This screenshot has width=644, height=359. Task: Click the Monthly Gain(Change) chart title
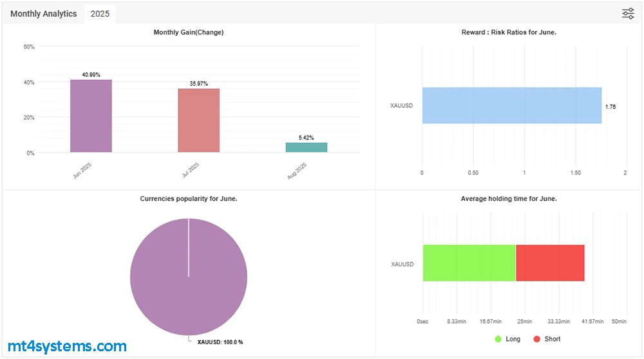point(189,32)
